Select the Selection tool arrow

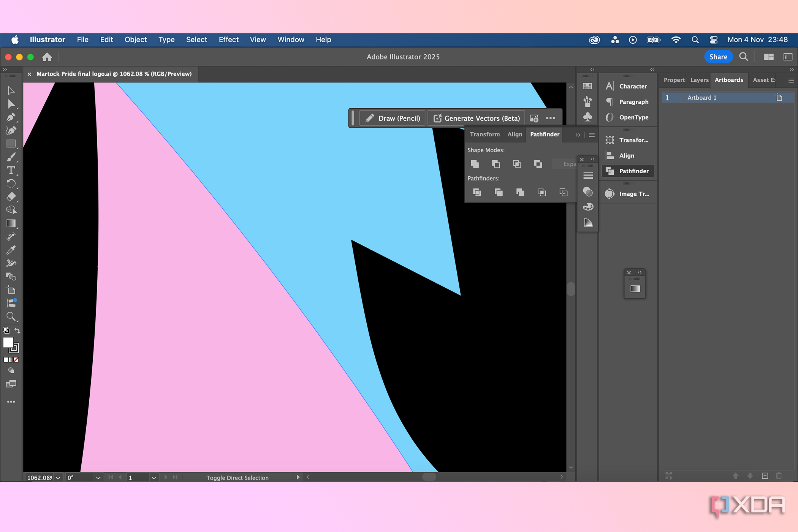[11, 90]
